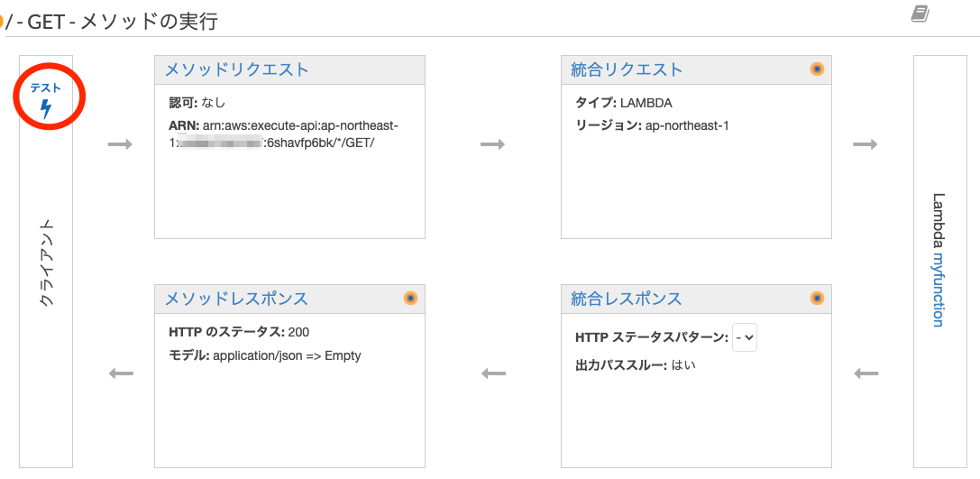Click arrow from クライアント to メソッドリクエスト

pyautogui.click(x=120, y=144)
